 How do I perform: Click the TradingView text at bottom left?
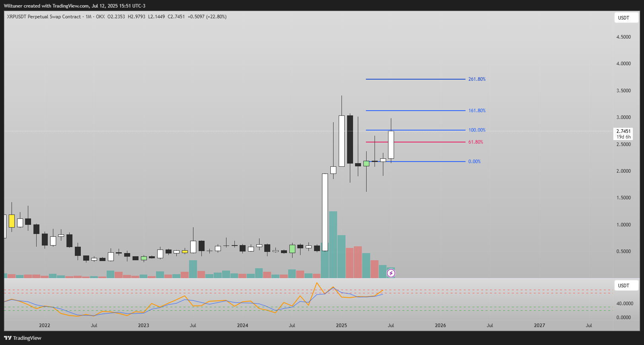(x=27, y=338)
